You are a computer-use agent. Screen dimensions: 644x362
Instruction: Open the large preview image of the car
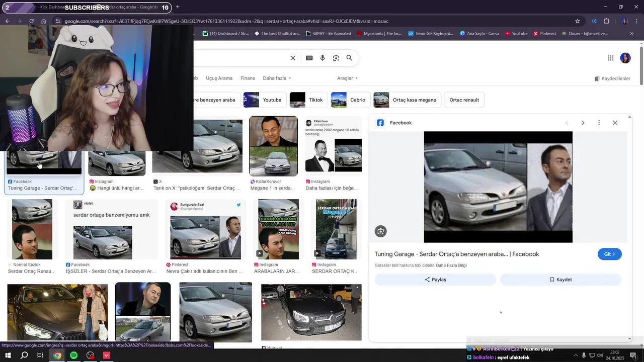point(498,187)
